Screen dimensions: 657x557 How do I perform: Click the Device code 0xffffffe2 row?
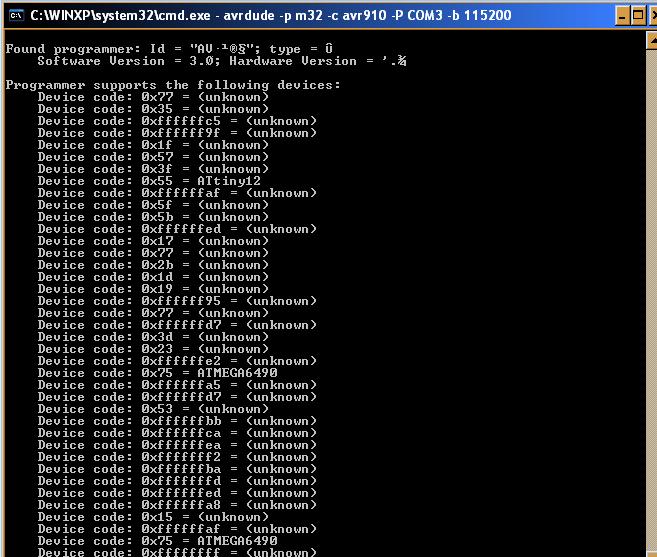[x=177, y=361]
